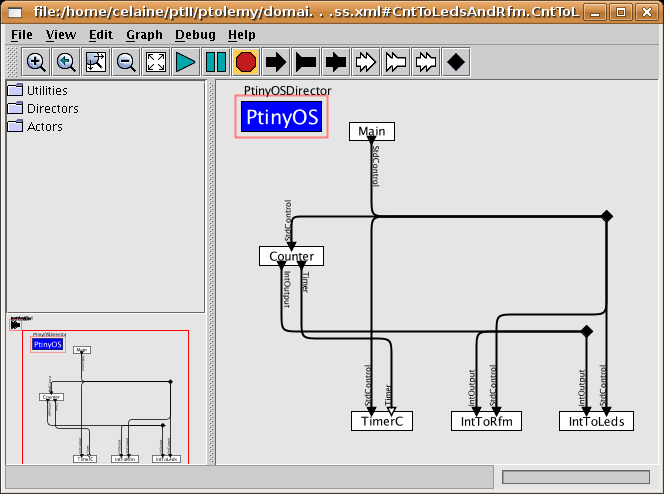
Task: Stop the model with the red stop button
Action: [x=246, y=62]
